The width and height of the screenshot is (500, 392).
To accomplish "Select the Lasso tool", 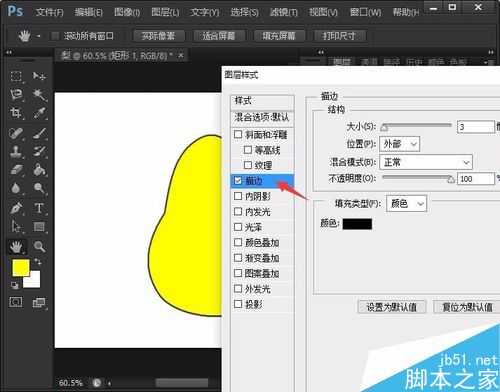I will coord(16,95).
